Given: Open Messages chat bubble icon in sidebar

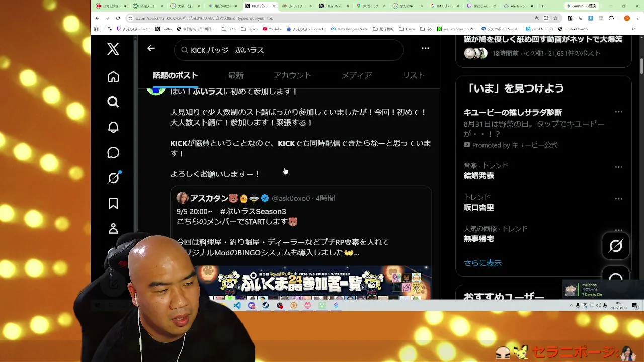Looking at the screenshot, I should tap(113, 152).
